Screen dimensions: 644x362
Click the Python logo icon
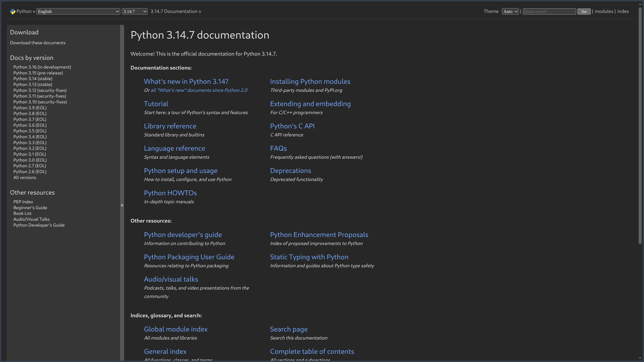[x=13, y=12]
